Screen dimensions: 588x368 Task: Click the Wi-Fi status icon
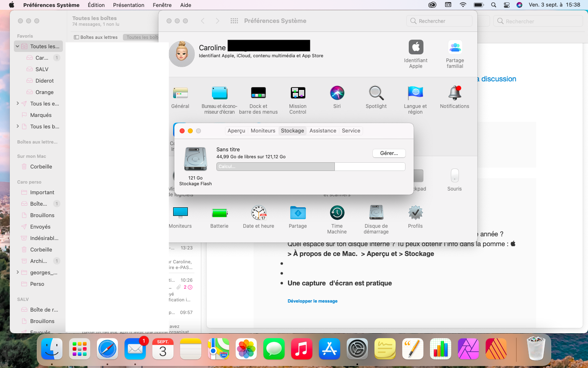click(x=463, y=5)
